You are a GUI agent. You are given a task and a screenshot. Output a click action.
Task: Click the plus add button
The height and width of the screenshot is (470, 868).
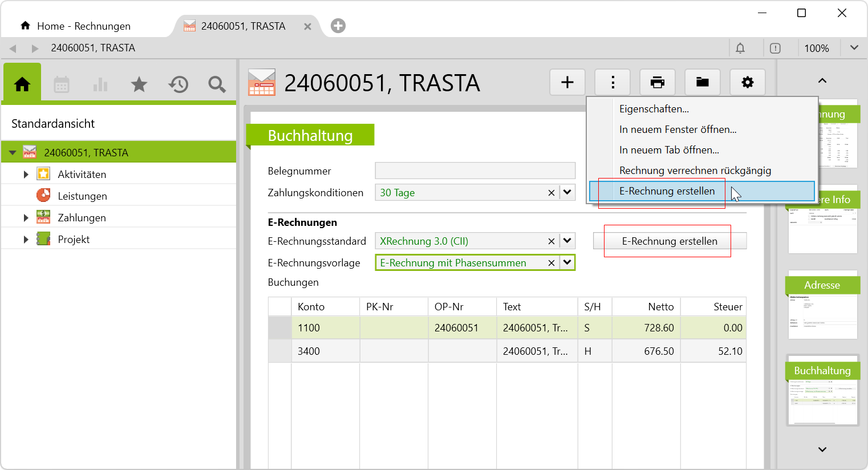coord(567,83)
